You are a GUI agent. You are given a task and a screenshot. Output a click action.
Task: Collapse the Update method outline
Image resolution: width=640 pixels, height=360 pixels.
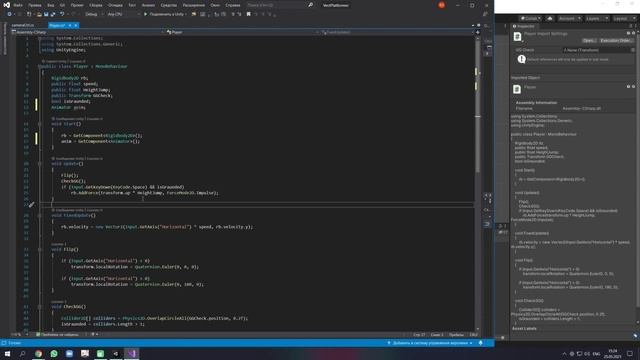click(40, 164)
